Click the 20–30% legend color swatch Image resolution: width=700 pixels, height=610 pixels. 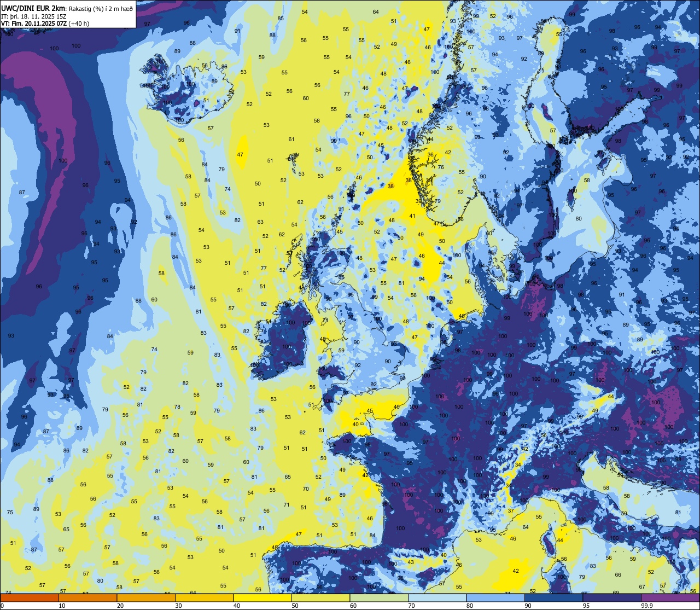tap(146, 597)
